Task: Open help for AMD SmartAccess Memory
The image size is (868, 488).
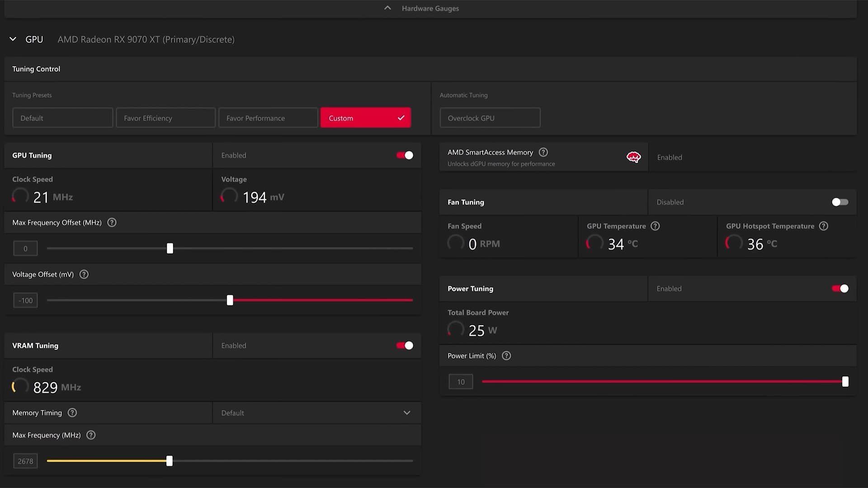Action: (543, 152)
